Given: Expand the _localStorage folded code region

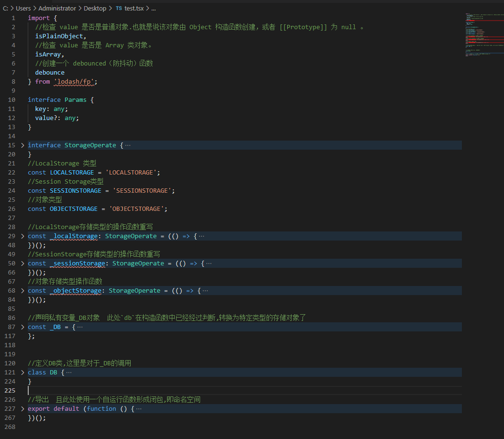Looking at the screenshot, I should tap(22, 236).
